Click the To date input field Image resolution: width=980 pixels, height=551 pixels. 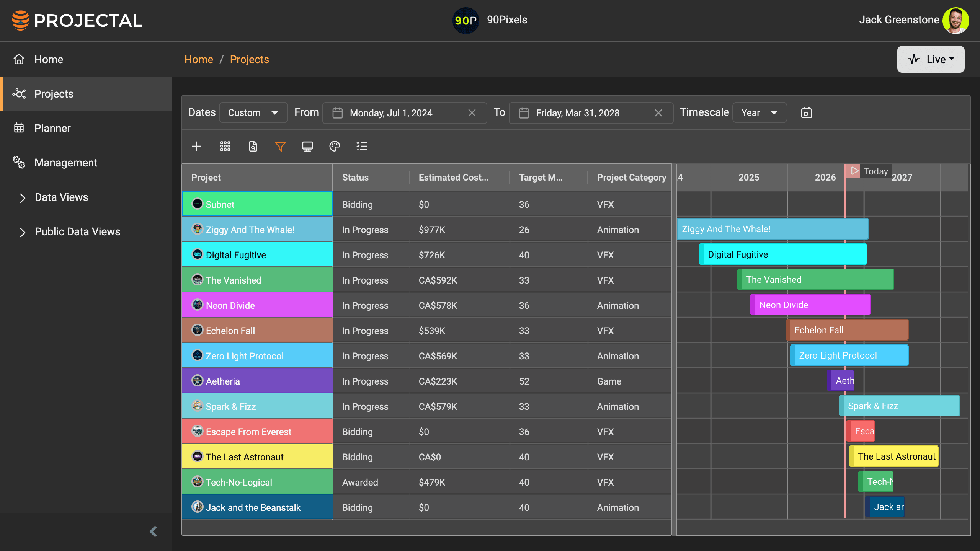coord(591,113)
